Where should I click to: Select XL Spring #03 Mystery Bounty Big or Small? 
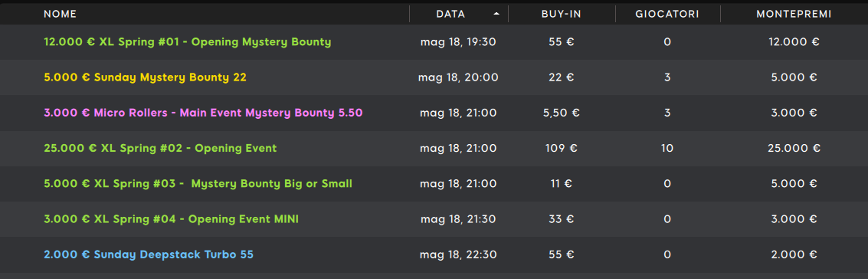(198, 184)
